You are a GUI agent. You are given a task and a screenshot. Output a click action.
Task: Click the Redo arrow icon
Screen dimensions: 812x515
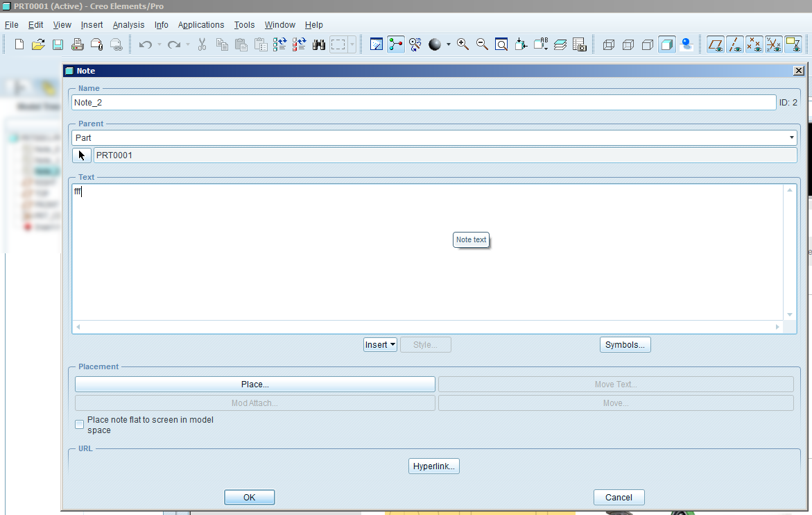coord(174,44)
